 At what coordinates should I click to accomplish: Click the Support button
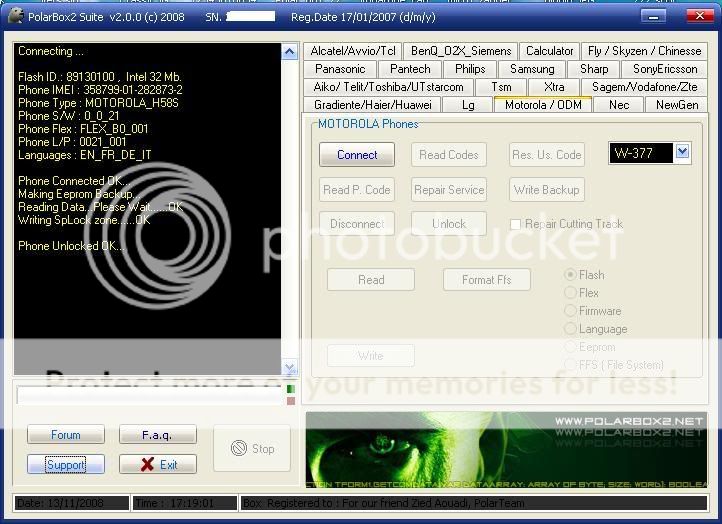point(66,464)
